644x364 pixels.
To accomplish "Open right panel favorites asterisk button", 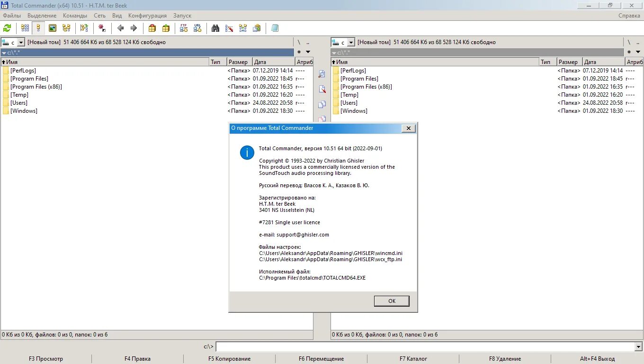I will 629,52.
